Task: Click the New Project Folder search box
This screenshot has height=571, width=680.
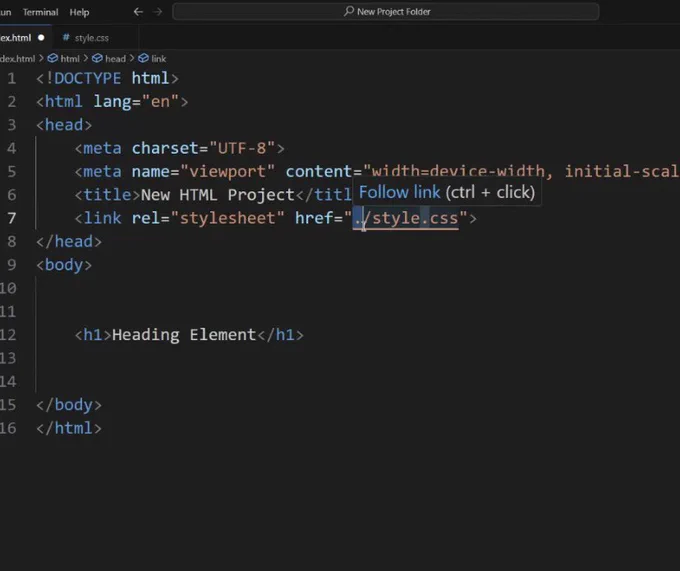Action: [386, 12]
